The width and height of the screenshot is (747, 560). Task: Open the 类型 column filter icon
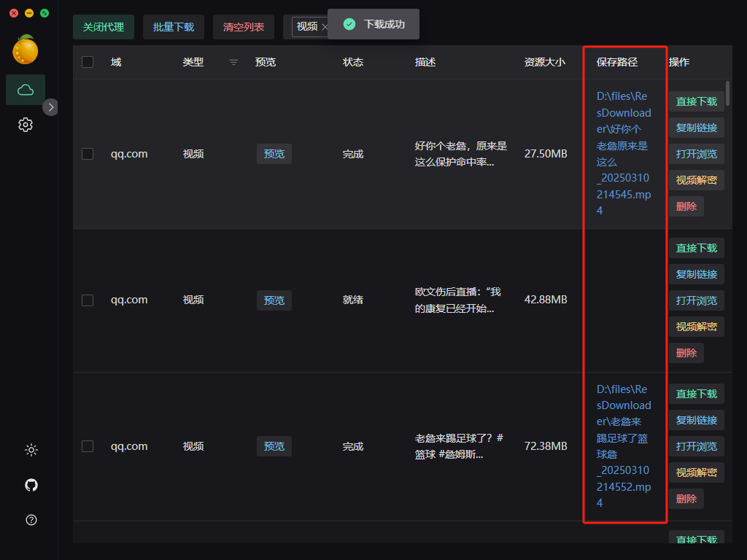click(233, 63)
